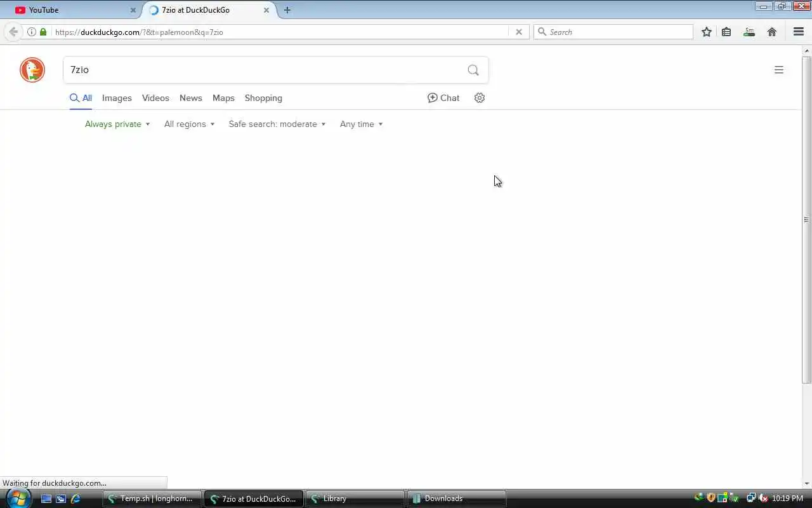This screenshot has width=812, height=508.
Task: Click the browser toolbar Search box
Action: point(613,32)
